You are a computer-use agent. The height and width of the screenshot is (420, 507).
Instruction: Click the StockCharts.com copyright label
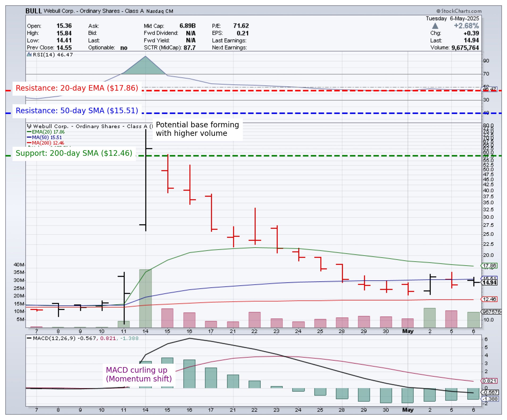coord(459,11)
